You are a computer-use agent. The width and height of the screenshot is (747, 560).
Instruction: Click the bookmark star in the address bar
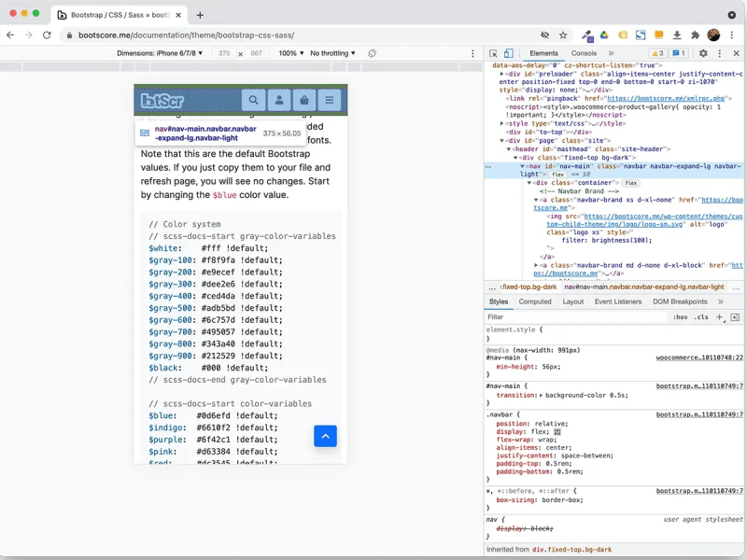pos(562,35)
